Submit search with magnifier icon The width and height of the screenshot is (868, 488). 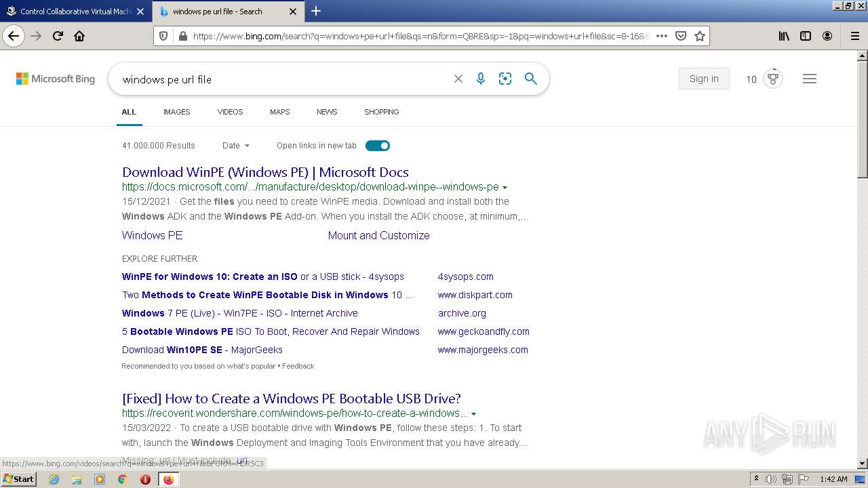pos(531,79)
